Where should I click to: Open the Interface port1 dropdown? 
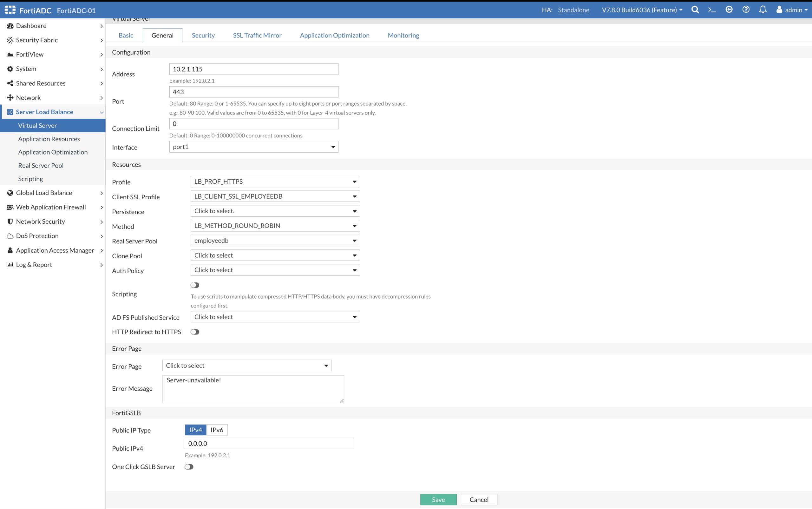(254, 147)
